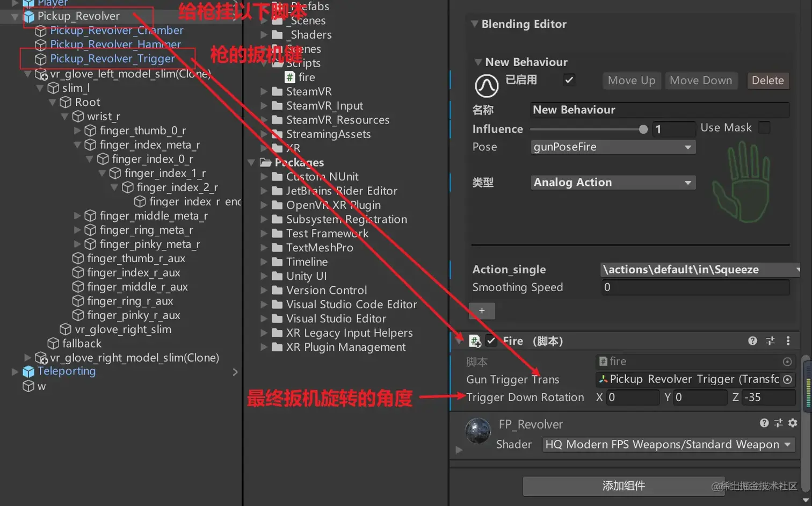Select TextMeshPro package folder icon
812x506 pixels.
277,248
